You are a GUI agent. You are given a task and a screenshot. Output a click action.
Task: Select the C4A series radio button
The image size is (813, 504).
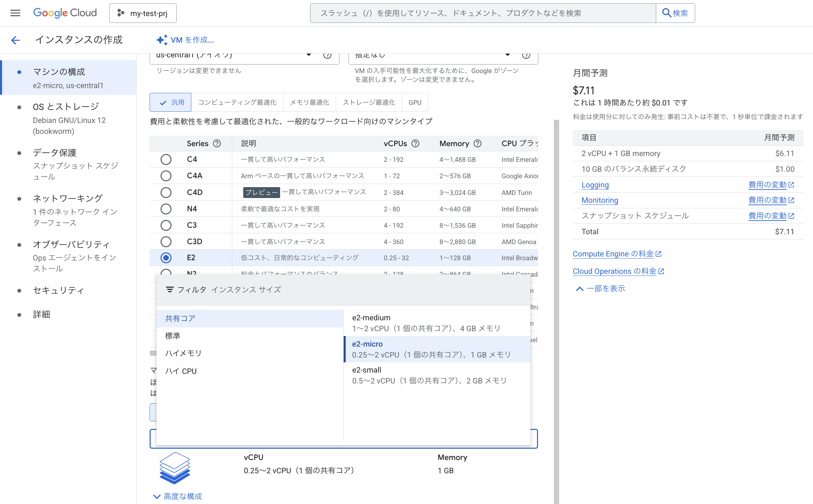click(x=166, y=176)
